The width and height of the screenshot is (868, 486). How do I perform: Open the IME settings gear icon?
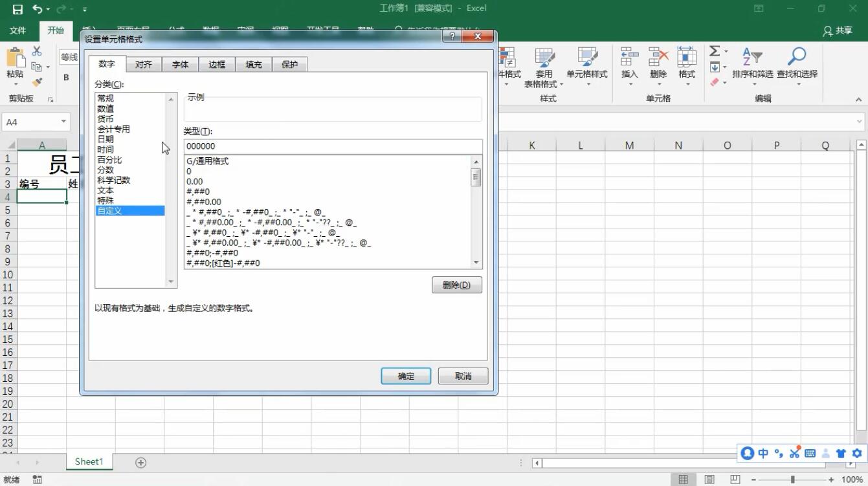point(857,453)
